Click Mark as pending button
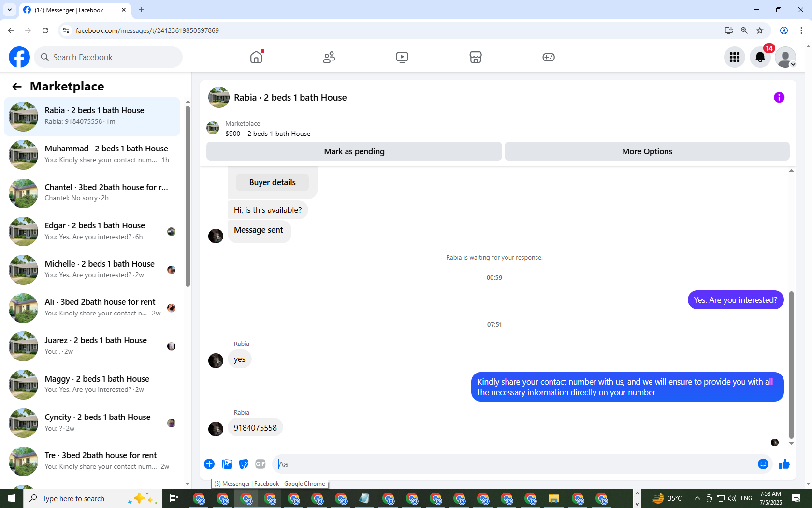This screenshot has height=508, width=812. click(x=354, y=151)
